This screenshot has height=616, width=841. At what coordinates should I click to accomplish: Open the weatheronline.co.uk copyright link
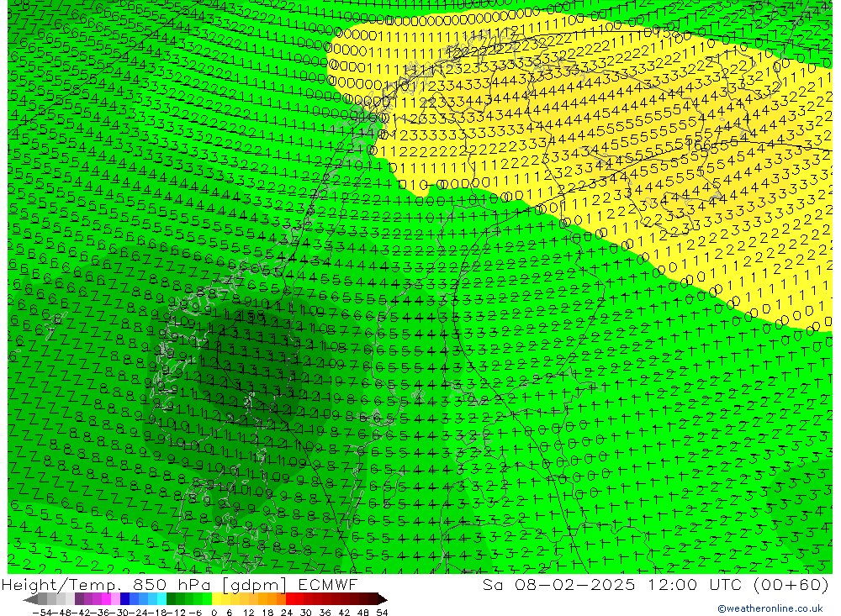coord(770,608)
